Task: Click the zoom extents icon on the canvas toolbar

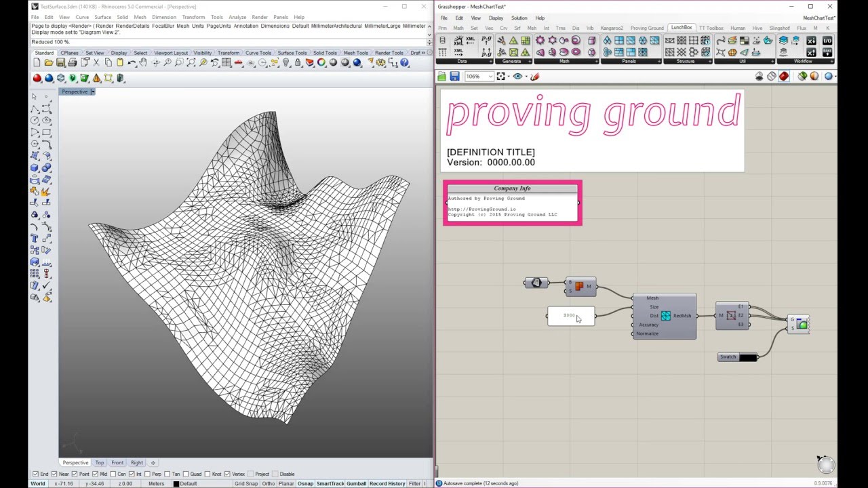Action: coord(500,76)
